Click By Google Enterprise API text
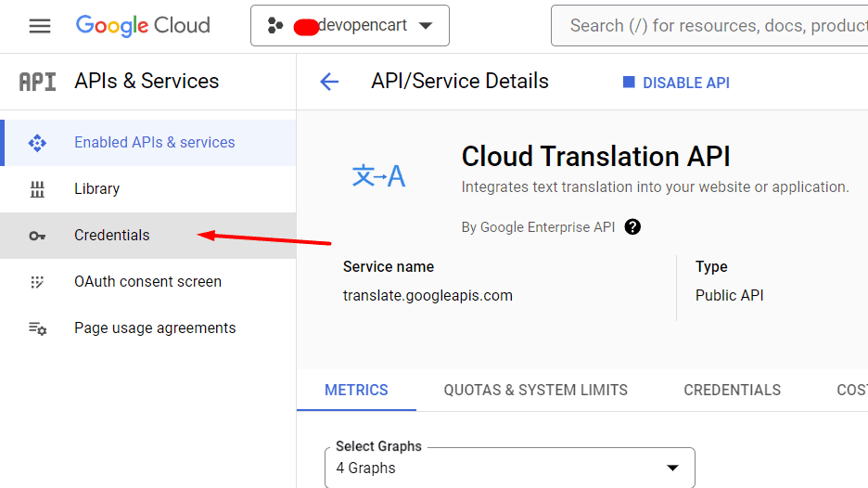868x488 pixels. pyautogui.click(x=538, y=227)
